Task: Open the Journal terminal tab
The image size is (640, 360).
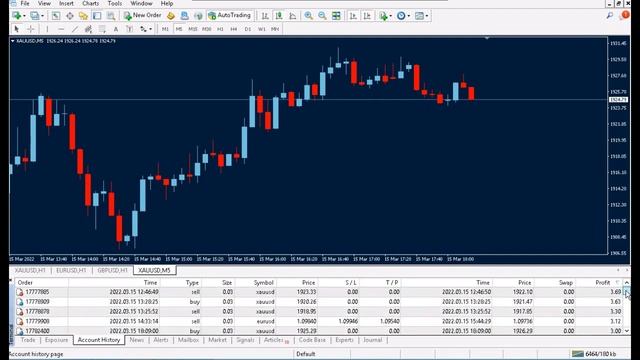Action: [x=373, y=340]
